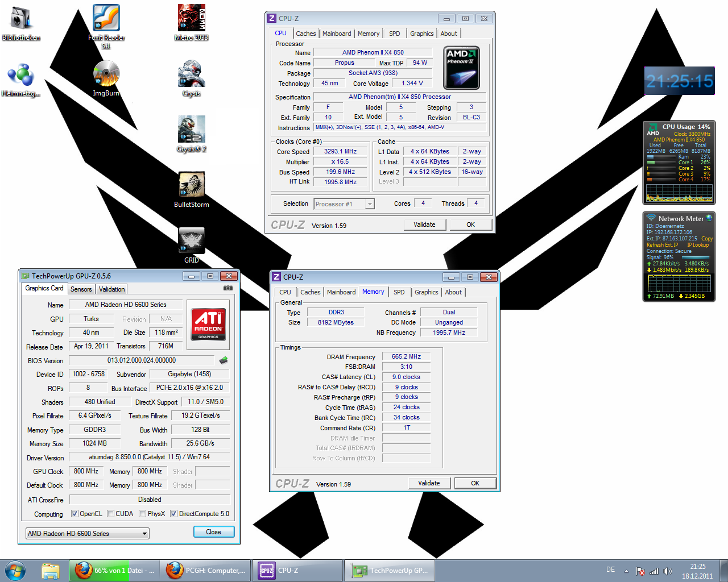Click the network signal tray icon
This screenshot has width=728, height=582.
(654, 571)
